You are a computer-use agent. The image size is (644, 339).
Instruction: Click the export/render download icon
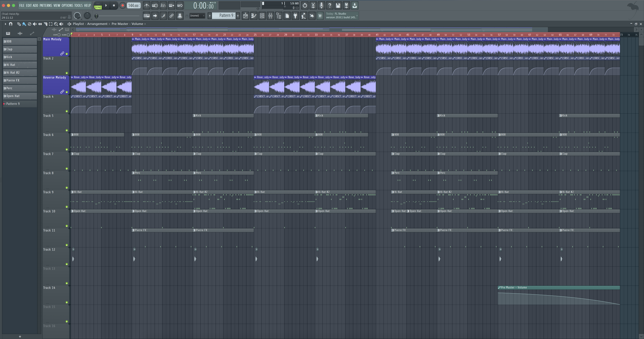(x=354, y=5)
